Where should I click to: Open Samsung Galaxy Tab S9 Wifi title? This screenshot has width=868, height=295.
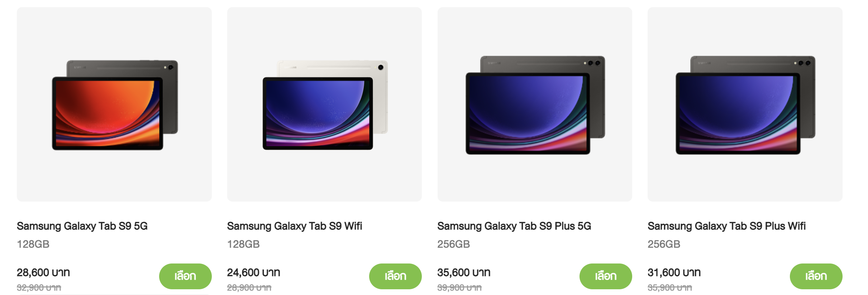[x=295, y=226]
